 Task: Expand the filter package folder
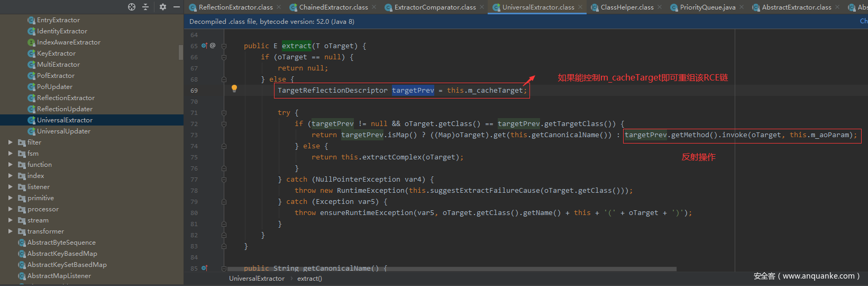tap(10, 142)
